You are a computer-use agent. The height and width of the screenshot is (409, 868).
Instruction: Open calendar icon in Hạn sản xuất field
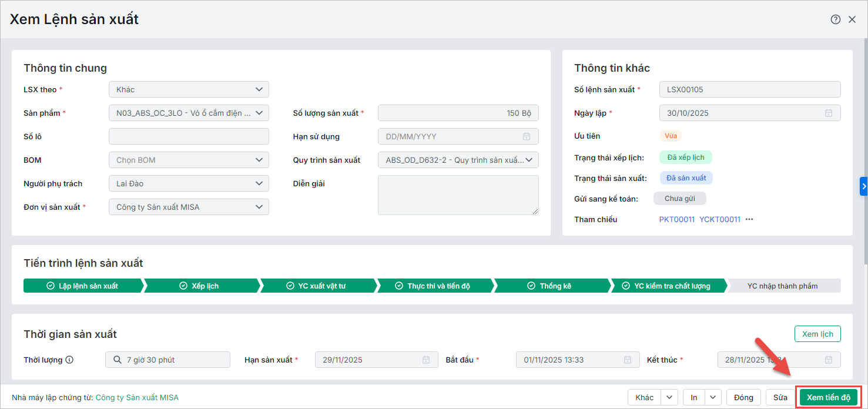click(426, 360)
